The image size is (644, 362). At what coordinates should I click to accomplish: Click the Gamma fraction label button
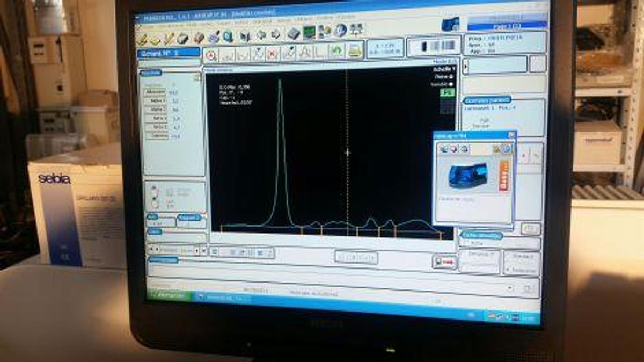156,136
